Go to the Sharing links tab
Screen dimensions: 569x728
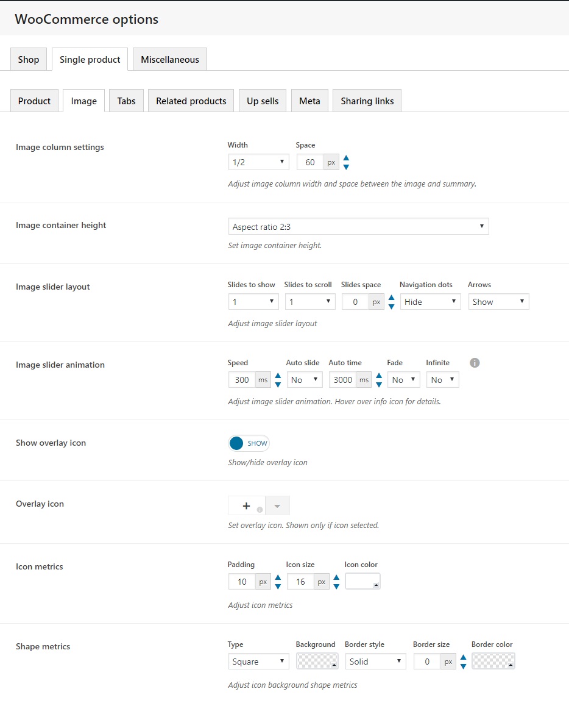point(367,101)
